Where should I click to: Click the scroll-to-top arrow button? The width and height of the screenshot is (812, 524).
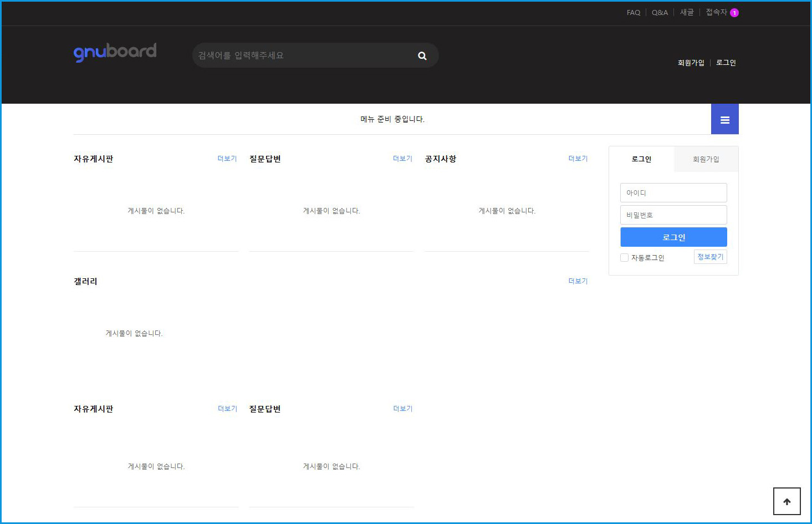point(787,501)
